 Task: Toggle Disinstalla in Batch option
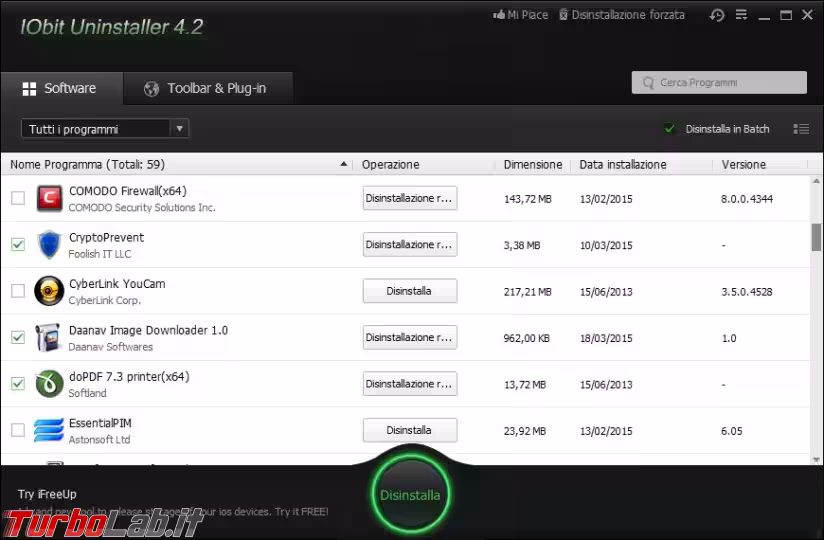tap(669, 129)
